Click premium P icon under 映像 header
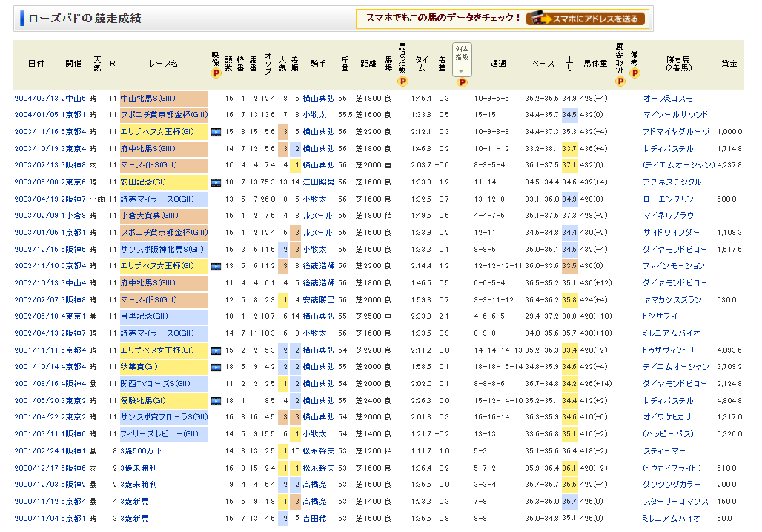 (216, 73)
